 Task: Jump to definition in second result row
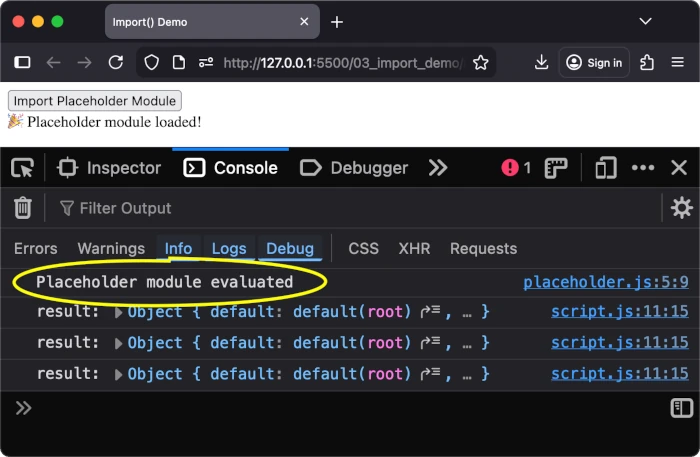click(x=430, y=342)
